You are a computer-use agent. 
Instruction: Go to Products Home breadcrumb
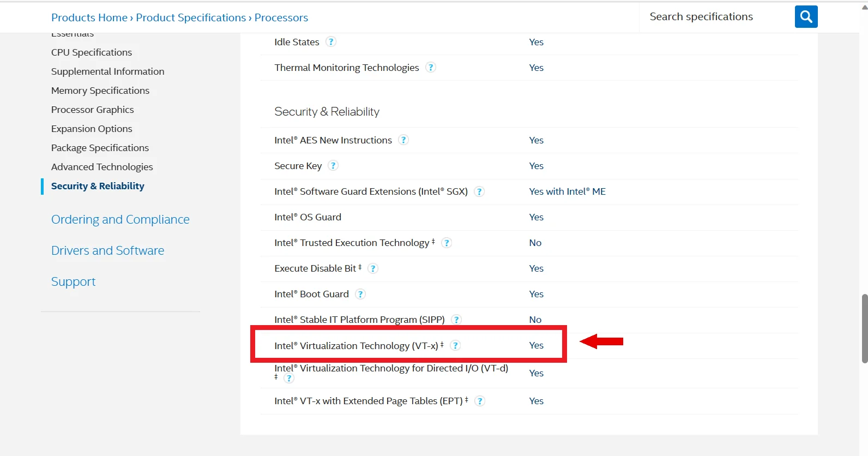tap(89, 17)
